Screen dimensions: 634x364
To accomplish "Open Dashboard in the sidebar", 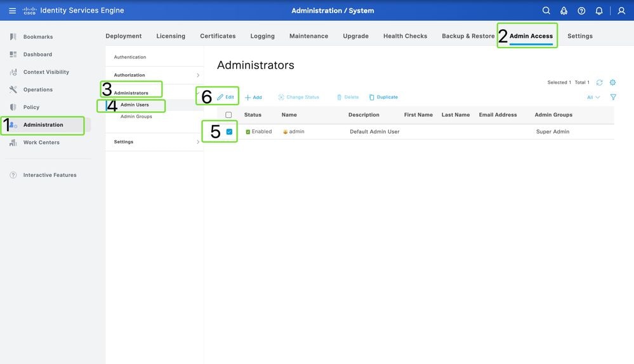I will pyautogui.click(x=37, y=54).
